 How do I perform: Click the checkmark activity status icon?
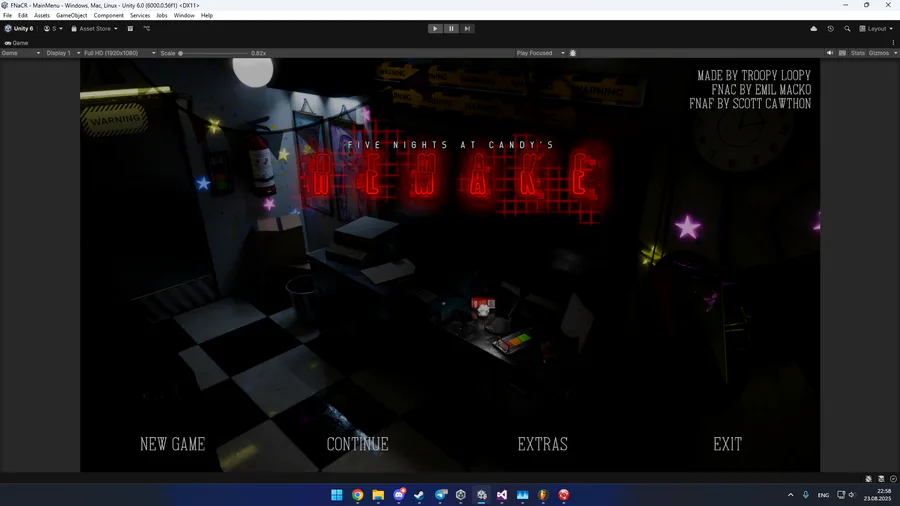click(893, 478)
